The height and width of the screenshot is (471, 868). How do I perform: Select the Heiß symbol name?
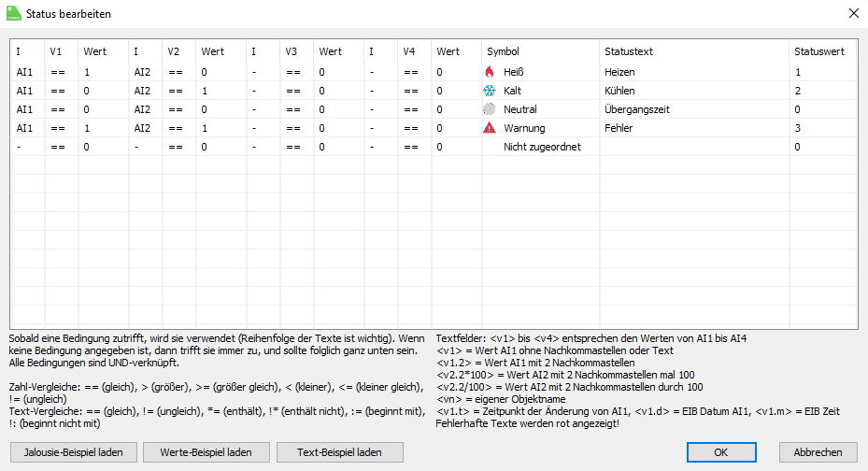(514, 72)
